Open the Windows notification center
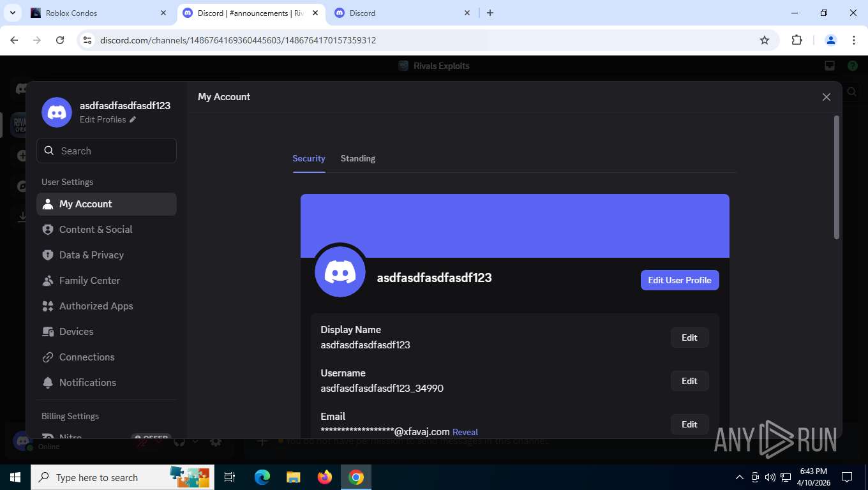 (847, 477)
